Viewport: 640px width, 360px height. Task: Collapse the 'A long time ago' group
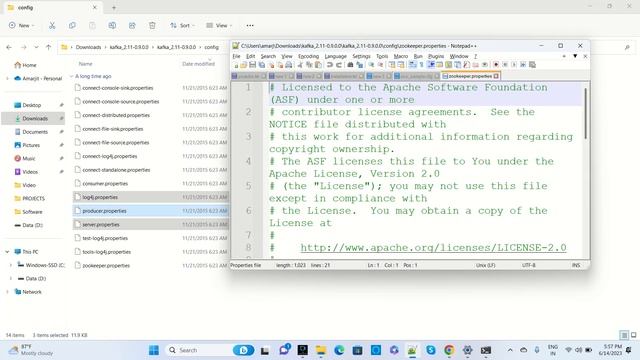[71, 76]
